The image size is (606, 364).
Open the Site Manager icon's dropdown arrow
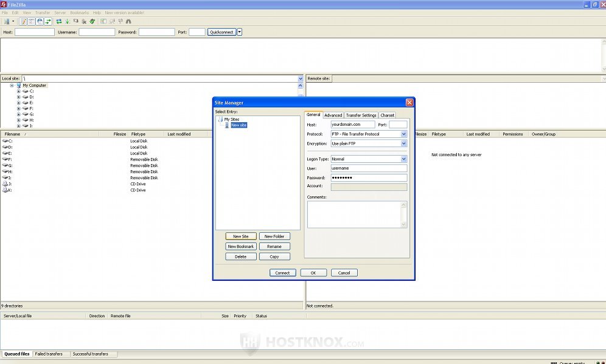coord(13,22)
